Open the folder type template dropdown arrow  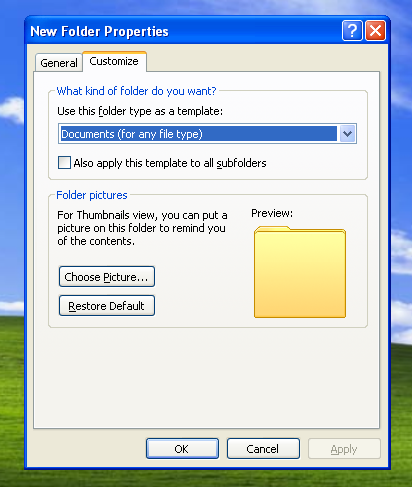tap(347, 134)
